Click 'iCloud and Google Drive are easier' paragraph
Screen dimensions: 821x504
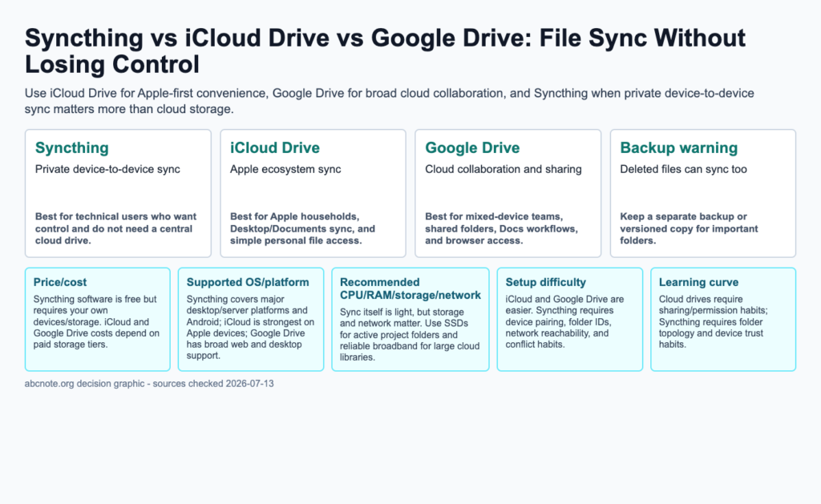564,321
